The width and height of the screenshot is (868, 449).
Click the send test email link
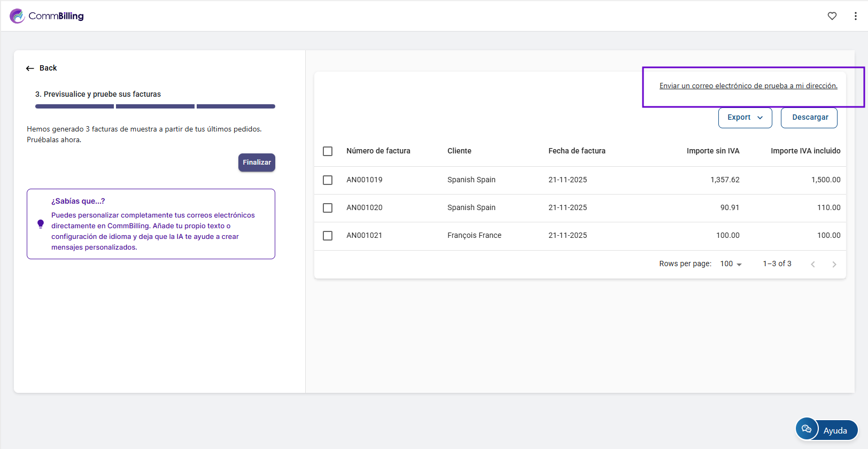(748, 86)
